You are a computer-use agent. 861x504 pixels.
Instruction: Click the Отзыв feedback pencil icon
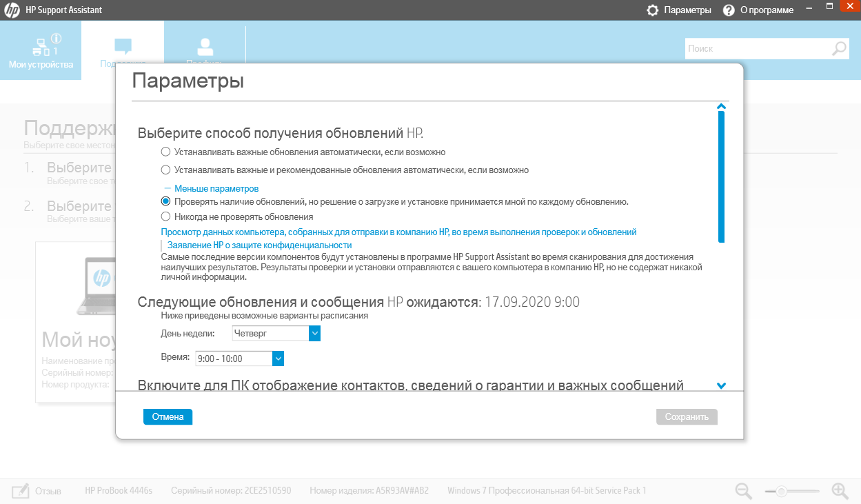tap(21, 491)
